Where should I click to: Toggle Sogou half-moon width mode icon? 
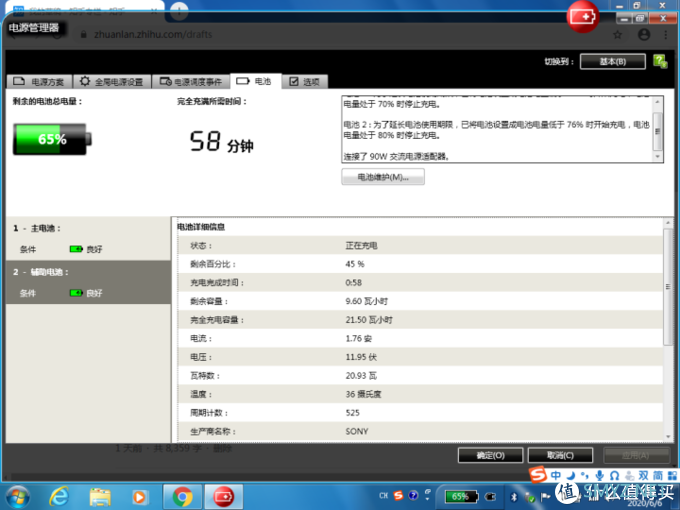click(571, 476)
